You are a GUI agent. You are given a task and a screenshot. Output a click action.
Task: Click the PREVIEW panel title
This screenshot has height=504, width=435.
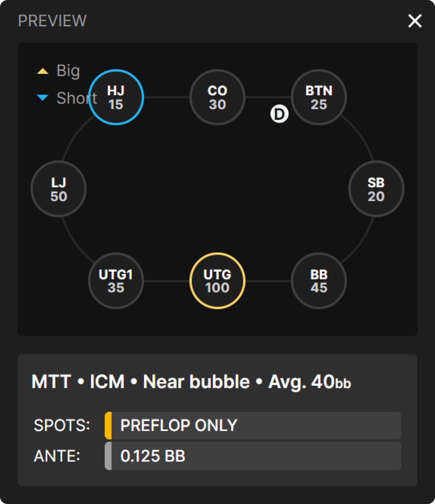[x=52, y=21]
